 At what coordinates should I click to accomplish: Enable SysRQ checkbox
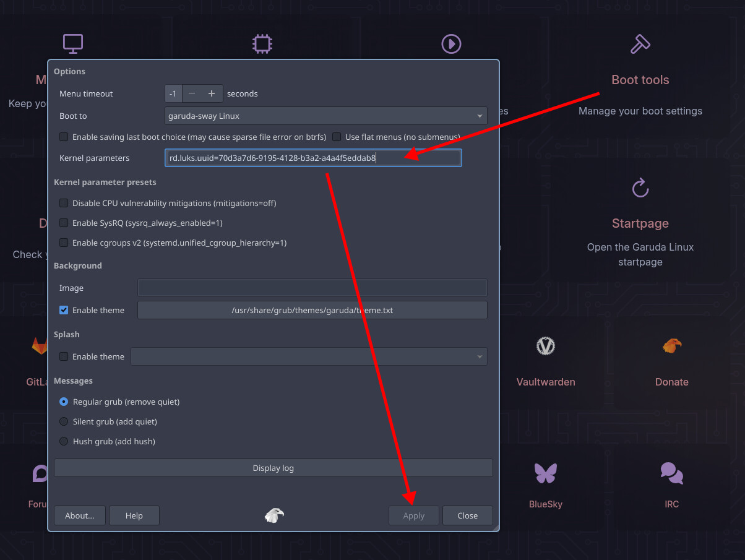[64, 223]
